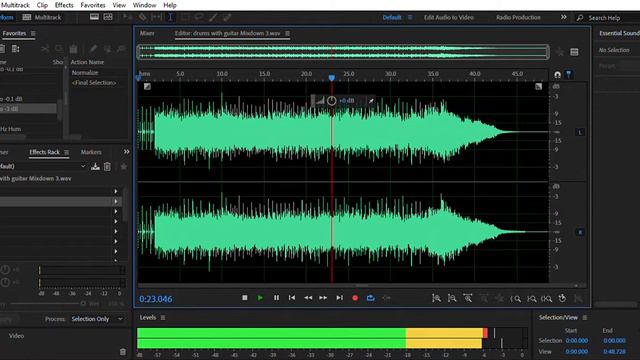Show Spectral Pitch Display
The width and height of the screenshot is (640, 360).
coord(108,17)
